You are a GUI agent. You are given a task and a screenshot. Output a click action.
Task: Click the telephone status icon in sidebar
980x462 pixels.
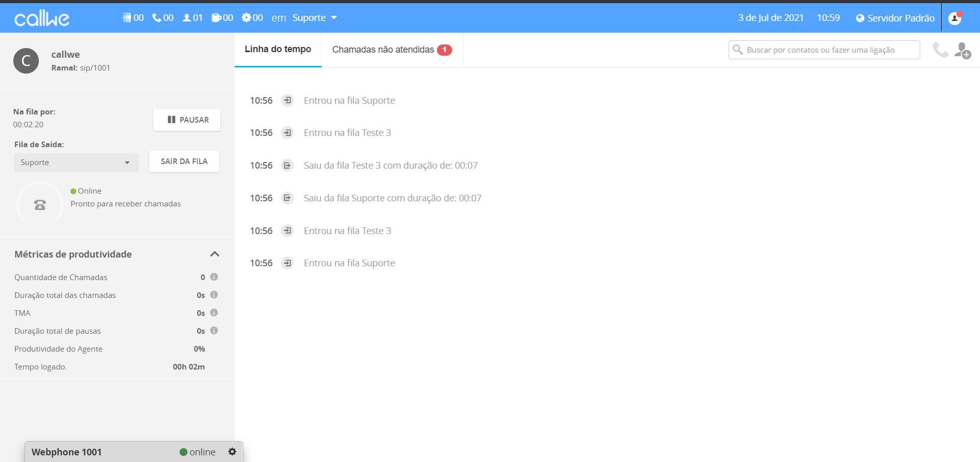tap(40, 204)
